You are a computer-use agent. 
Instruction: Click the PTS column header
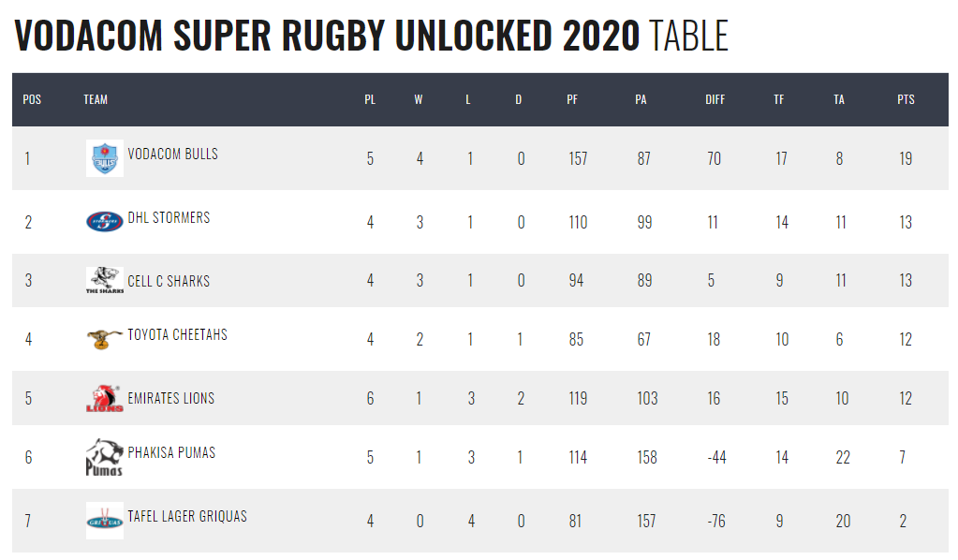coord(906,99)
